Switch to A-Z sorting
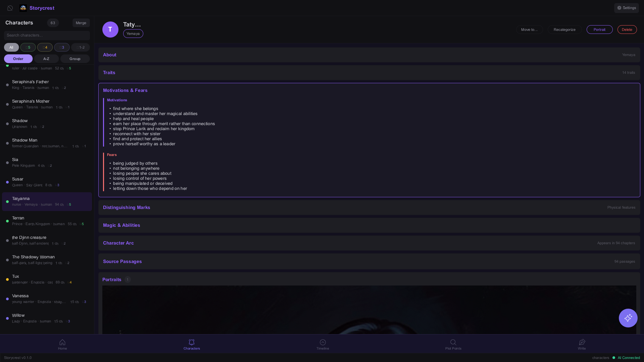This screenshot has width=644, height=362. (46, 59)
